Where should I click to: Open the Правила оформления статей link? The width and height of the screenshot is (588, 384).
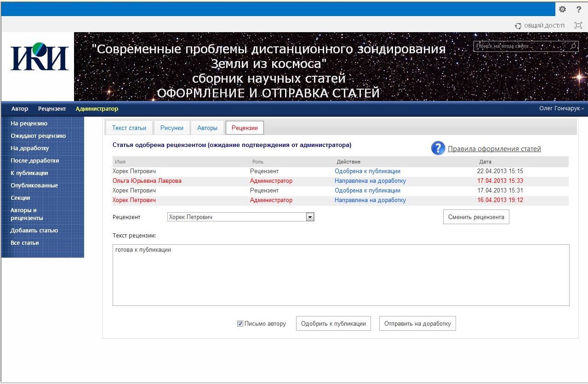(x=494, y=149)
